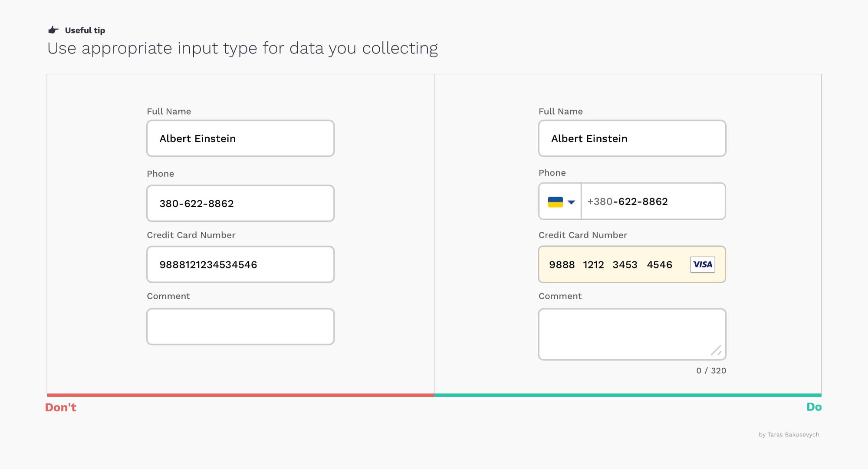Screen dimensions: 868x469
Task: Click 'by Taras Bakusevych' author link
Action: point(789,434)
